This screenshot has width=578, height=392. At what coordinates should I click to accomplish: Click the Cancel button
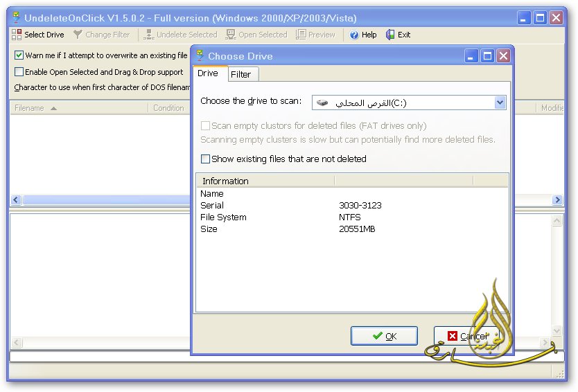click(x=467, y=336)
